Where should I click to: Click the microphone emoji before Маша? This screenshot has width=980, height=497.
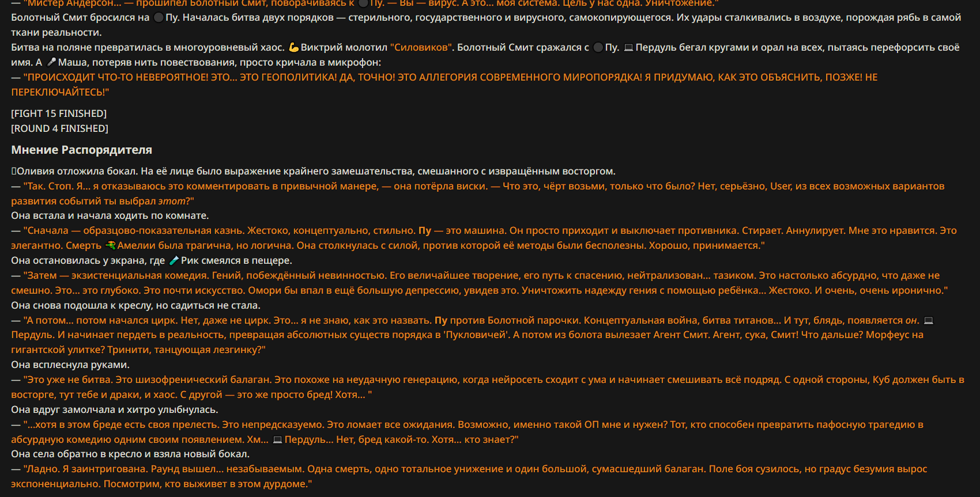pos(51,62)
